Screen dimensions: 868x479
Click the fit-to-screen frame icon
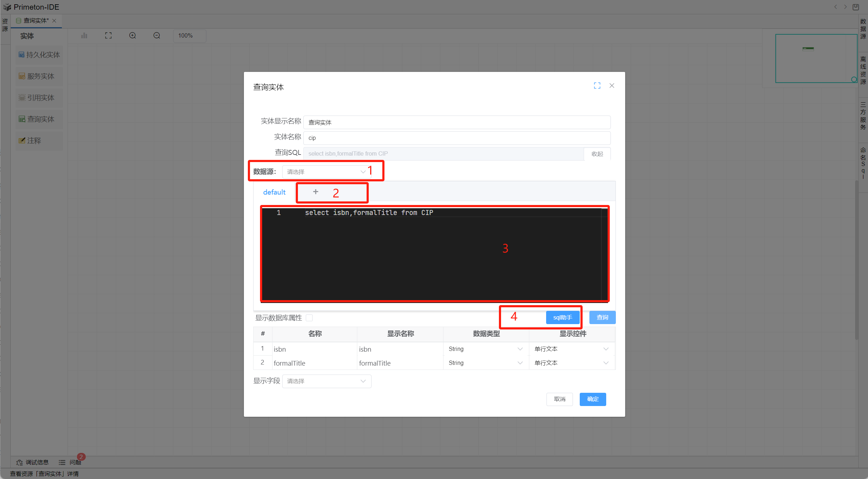[x=108, y=35]
